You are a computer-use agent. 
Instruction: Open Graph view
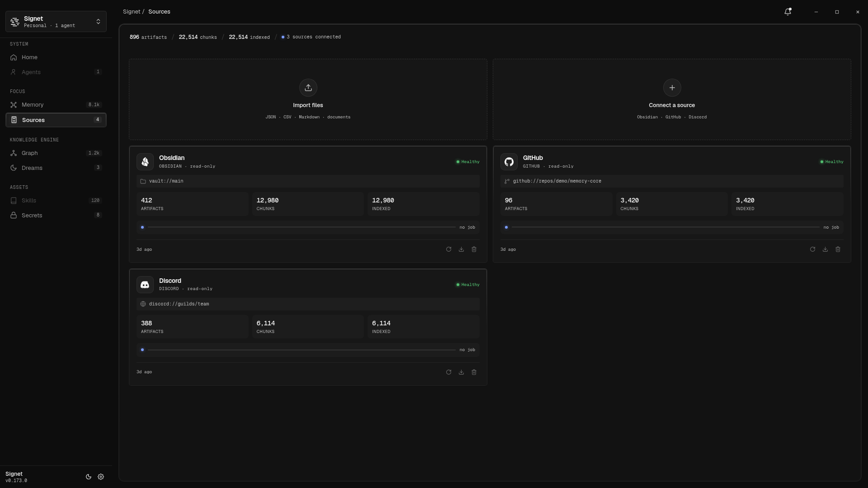[56, 153]
